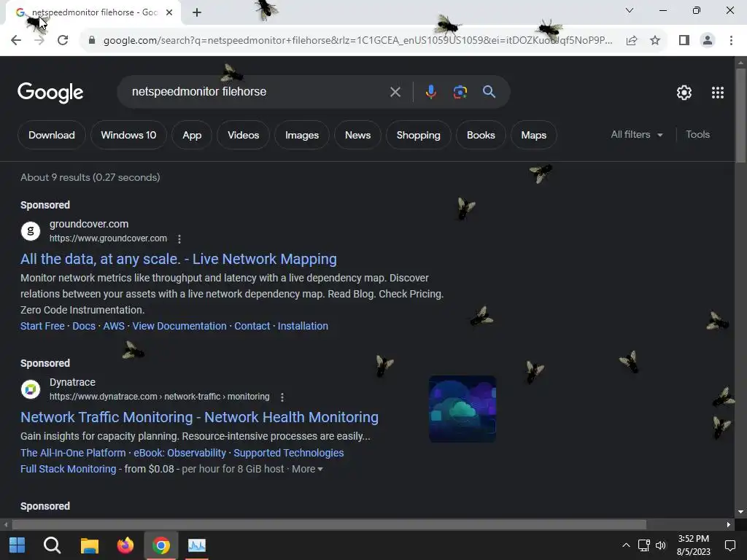The height and width of the screenshot is (560, 747).
Task: Open groundcover ad options three dots
Action: click(179, 238)
